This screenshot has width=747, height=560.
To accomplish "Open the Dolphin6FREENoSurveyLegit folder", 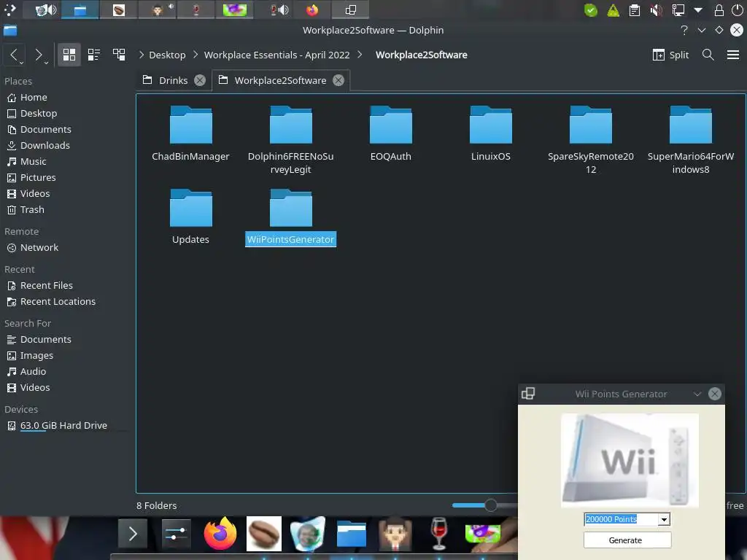I will [x=290, y=140].
